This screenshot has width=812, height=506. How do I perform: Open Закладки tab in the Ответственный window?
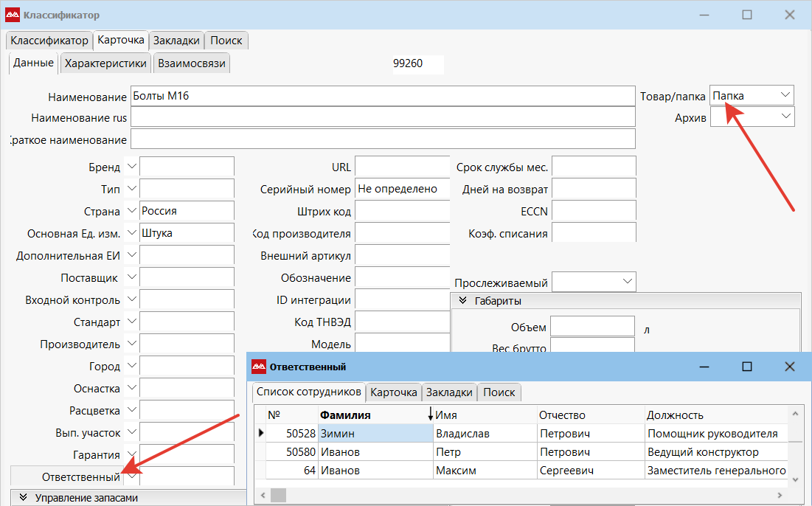point(448,392)
